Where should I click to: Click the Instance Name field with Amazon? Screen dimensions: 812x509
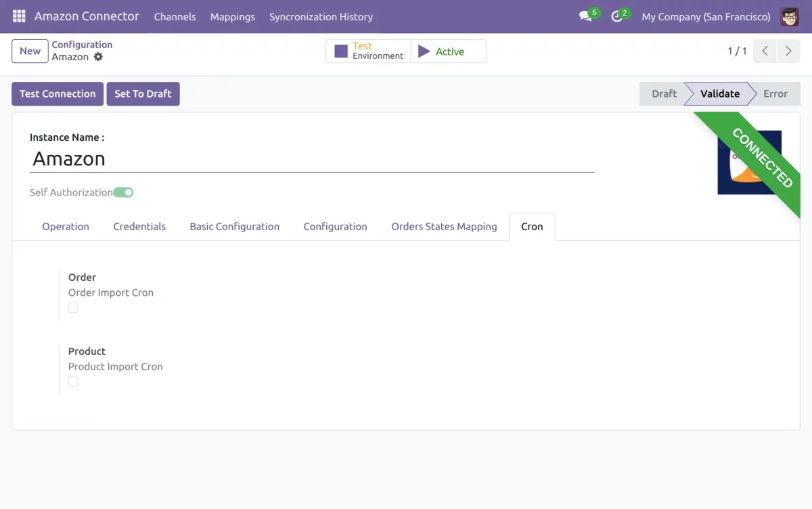pyautogui.click(x=312, y=159)
